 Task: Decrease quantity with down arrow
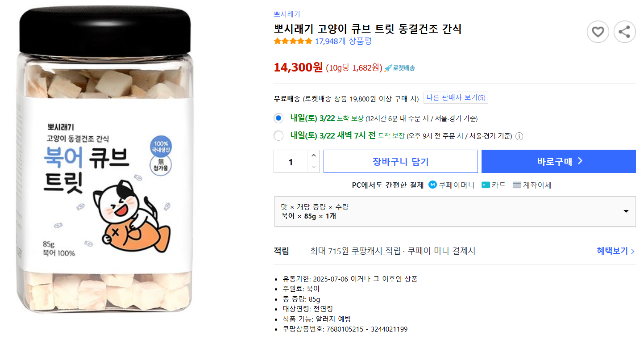coord(314,167)
